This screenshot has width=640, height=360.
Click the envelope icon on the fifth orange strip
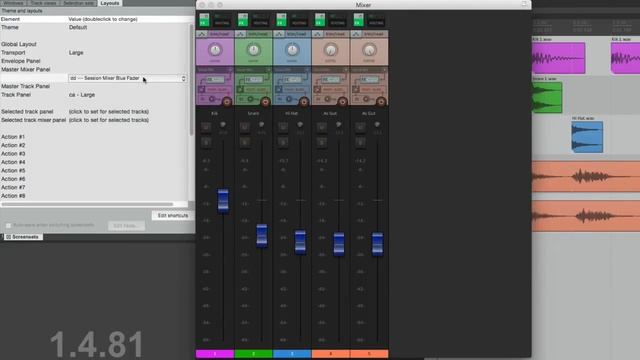(356, 34)
